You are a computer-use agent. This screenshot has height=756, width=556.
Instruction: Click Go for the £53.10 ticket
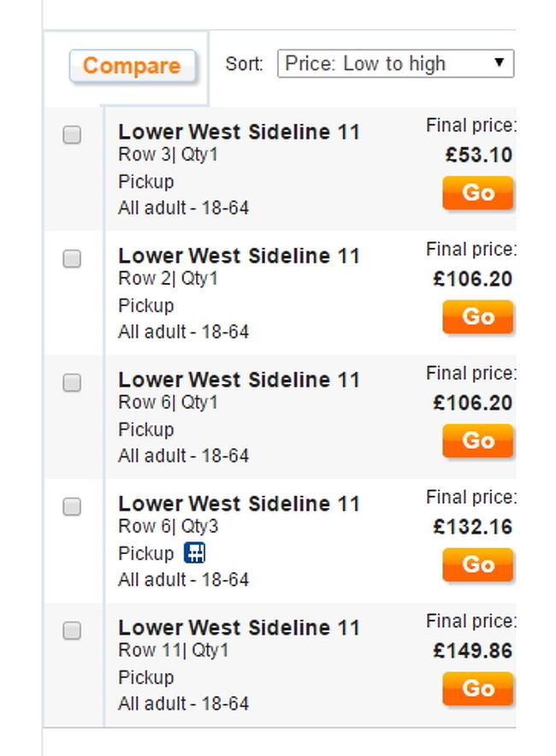click(x=477, y=193)
